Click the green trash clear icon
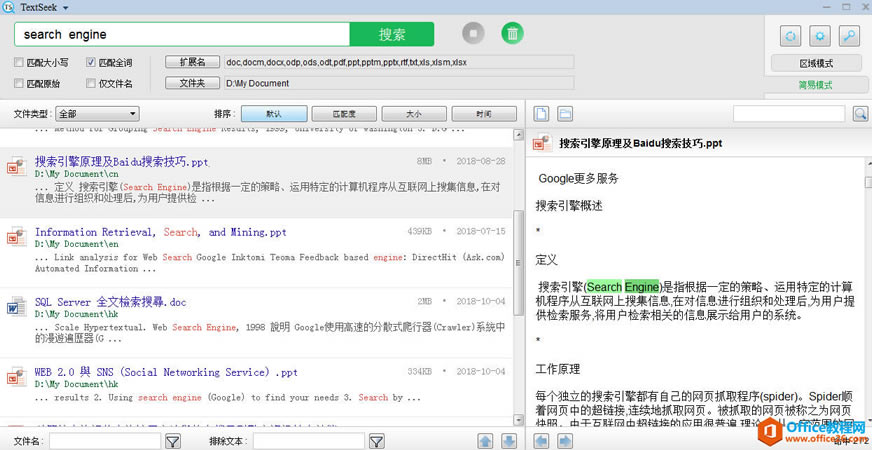 (513, 34)
